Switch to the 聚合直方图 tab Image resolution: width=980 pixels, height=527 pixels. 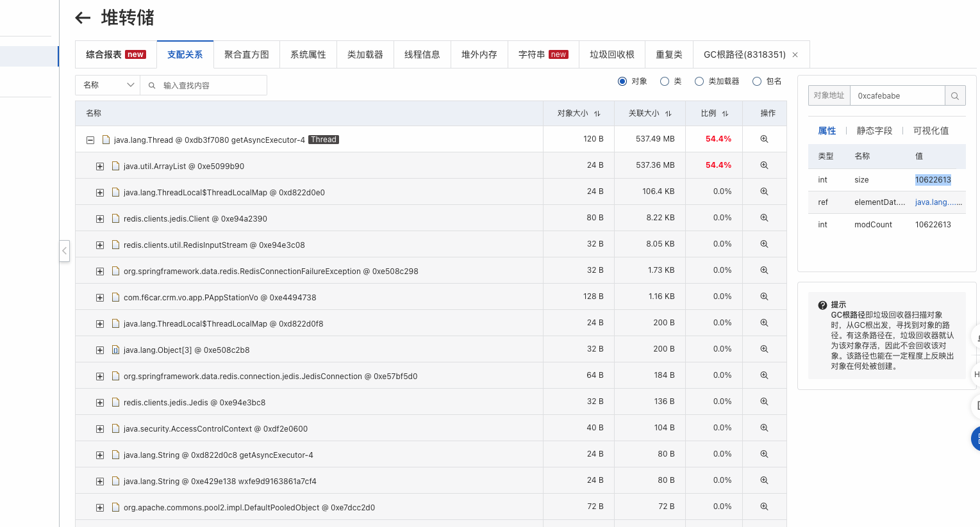point(247,54)
